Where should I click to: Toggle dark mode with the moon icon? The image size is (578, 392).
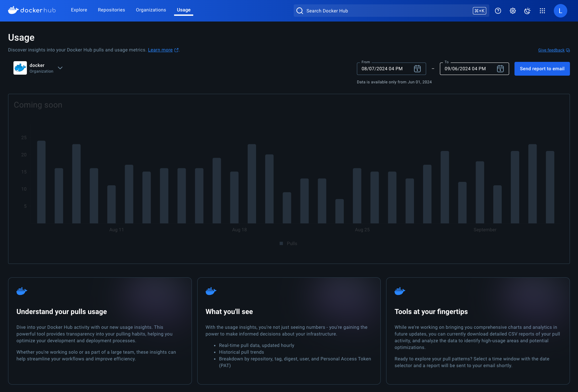pyautogui.click(x=527, y=11)
